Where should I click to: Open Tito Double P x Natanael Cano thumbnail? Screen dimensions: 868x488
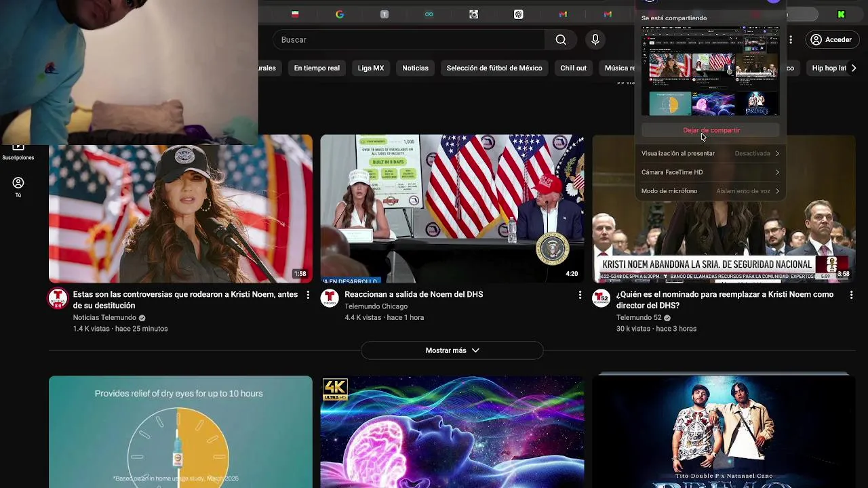(724, 432)
